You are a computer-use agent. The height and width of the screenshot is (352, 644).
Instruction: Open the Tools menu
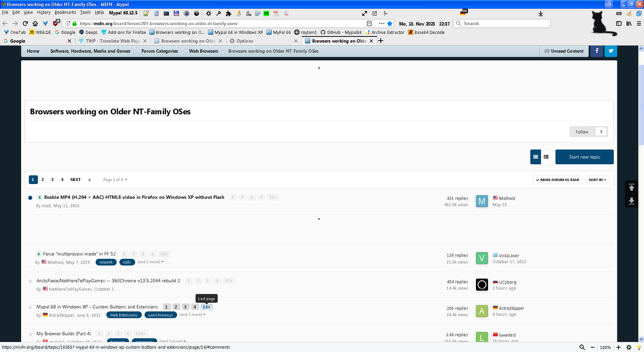[x=85, y=12]
